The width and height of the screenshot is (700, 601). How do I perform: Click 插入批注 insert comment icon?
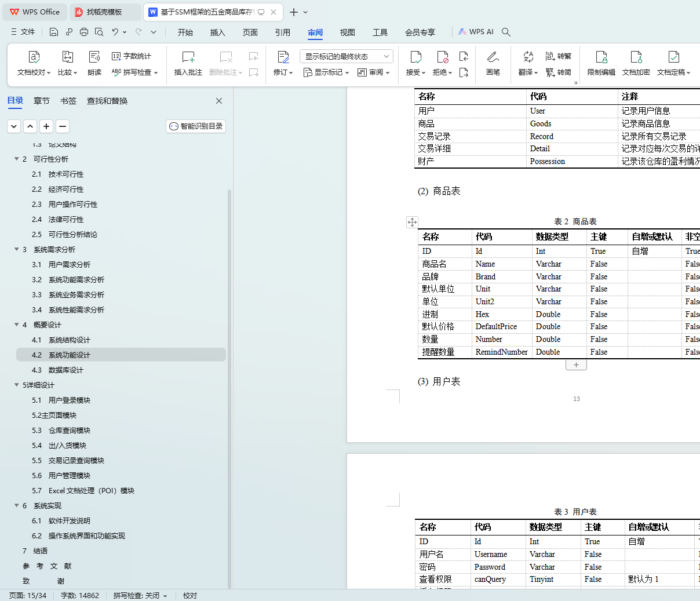coord(188,57)
